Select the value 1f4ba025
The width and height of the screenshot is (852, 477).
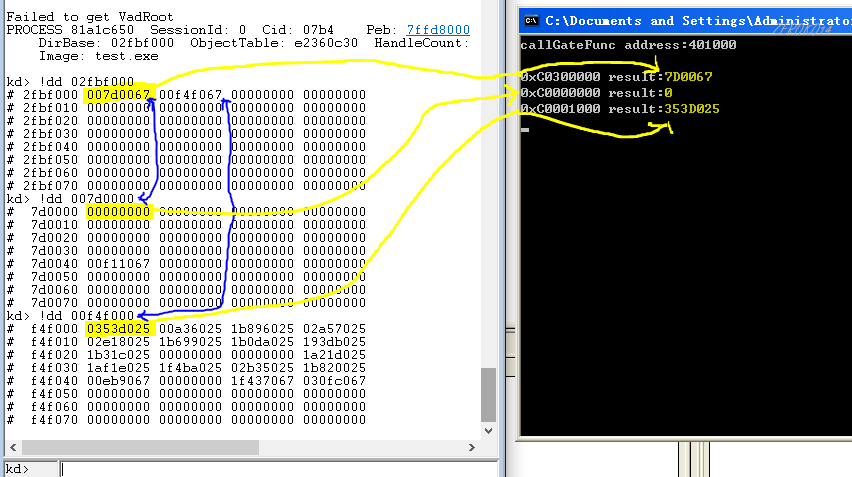[190, 368]
